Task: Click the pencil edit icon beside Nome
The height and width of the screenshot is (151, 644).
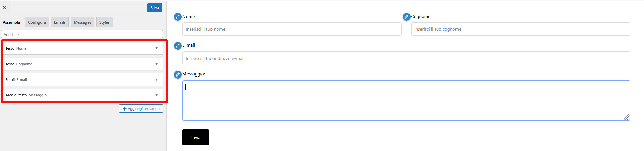Action: [x=178, y=17]
